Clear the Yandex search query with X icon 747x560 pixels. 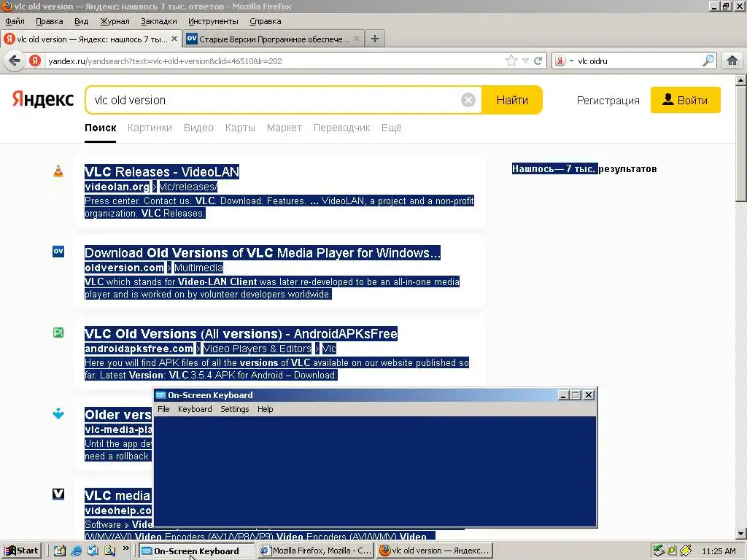468,100
